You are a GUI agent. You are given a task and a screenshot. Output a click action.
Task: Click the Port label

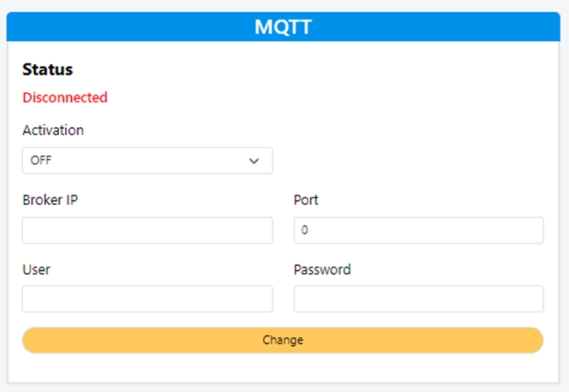coord(306,200)
